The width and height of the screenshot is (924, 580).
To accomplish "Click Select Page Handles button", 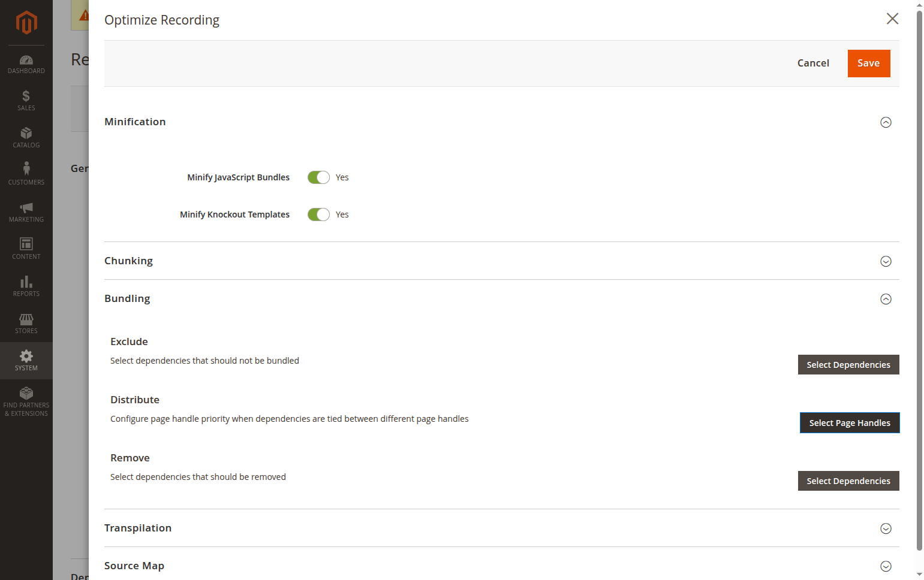I will coord(850,423).
